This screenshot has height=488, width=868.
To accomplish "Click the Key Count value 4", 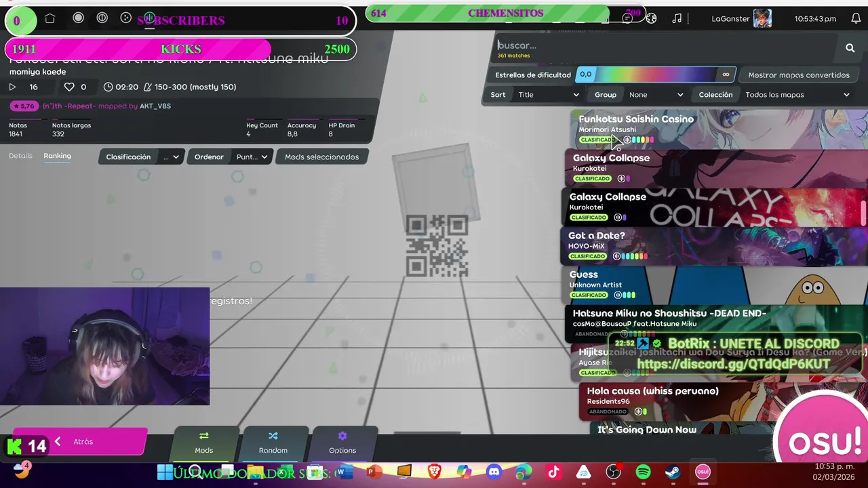I will tap(248, 134).
